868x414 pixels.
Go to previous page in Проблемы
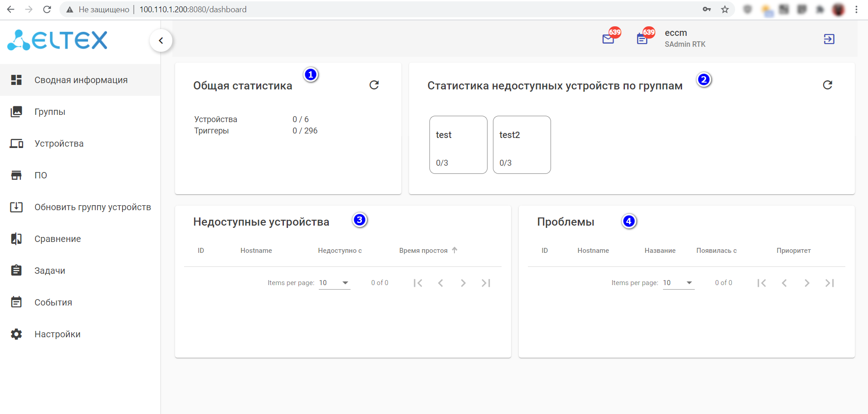(784, 283)
